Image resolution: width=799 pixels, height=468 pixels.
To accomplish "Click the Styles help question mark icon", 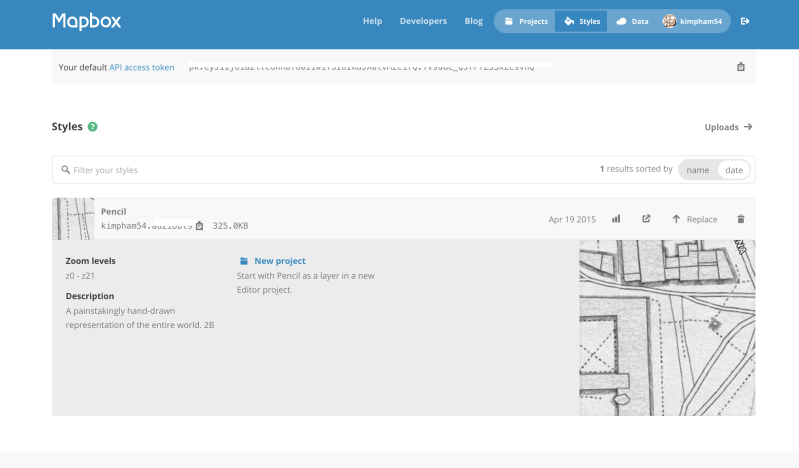I will click(92, 126).
